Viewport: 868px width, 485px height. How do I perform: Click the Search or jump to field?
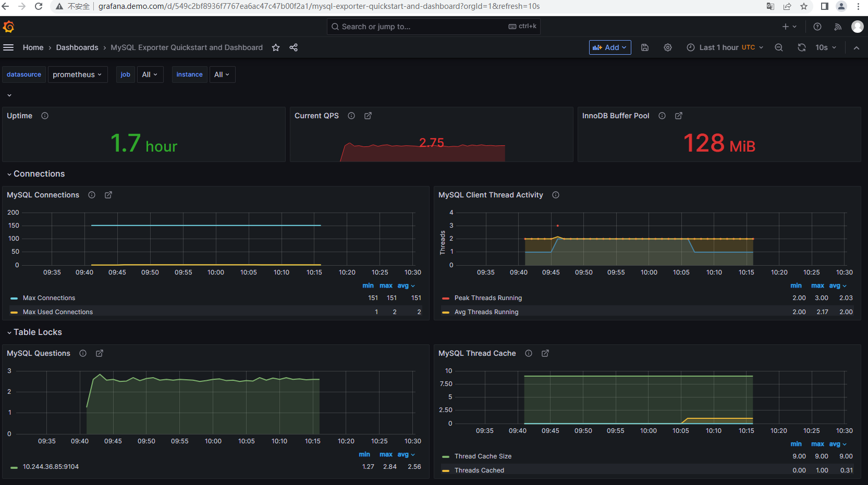coord(434,27)
